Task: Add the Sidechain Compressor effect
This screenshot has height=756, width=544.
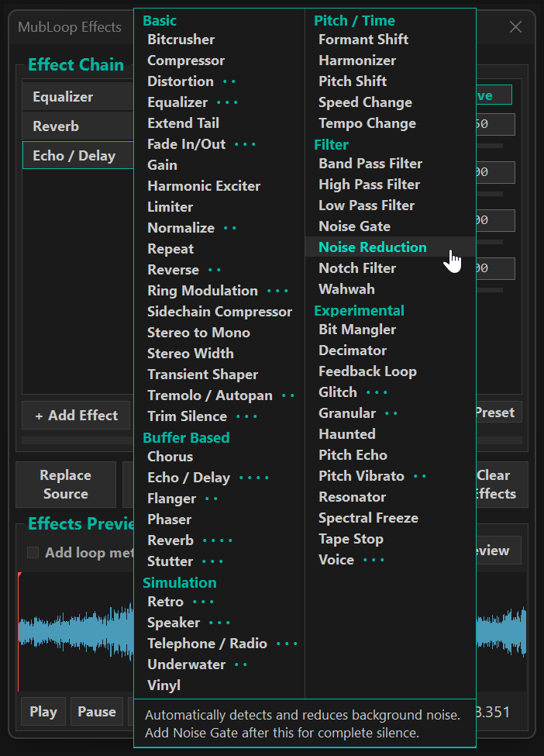Action: tap(219, 312)
